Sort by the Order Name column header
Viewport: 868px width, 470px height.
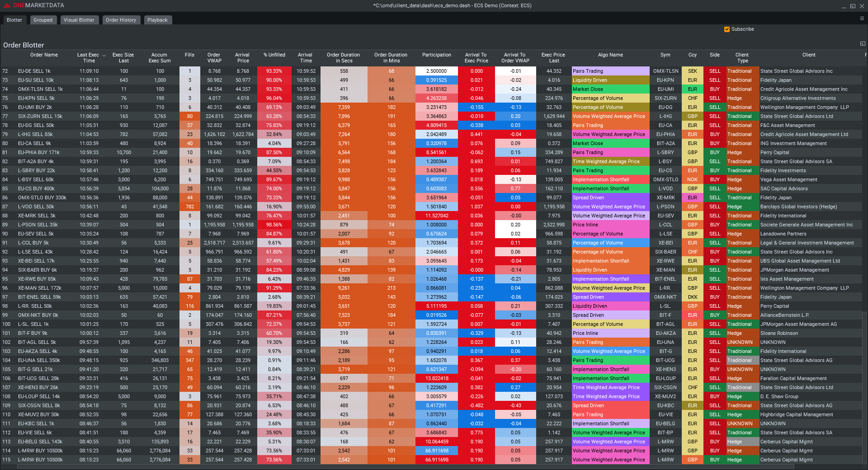[x=44, y=55]
